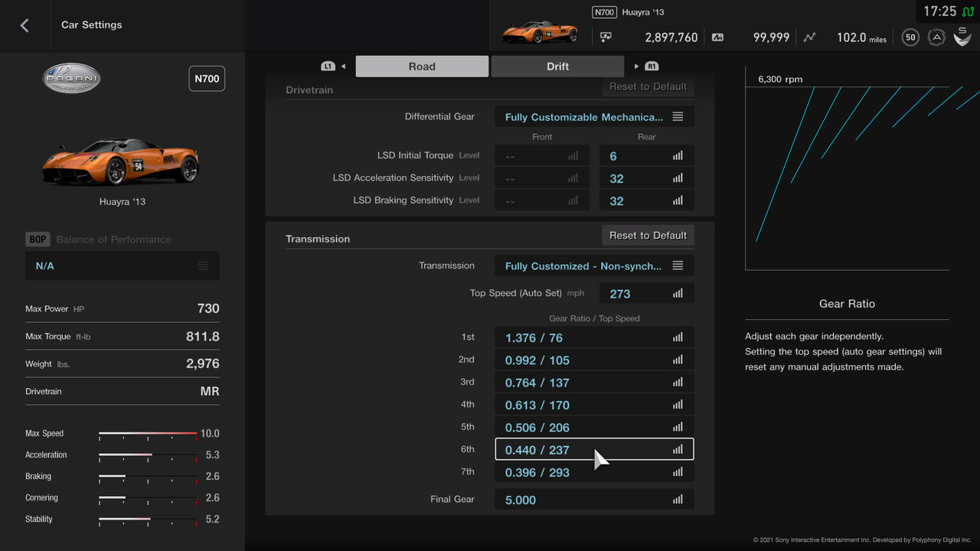Click distance icon beside 102.0 miles

[809, 37]
